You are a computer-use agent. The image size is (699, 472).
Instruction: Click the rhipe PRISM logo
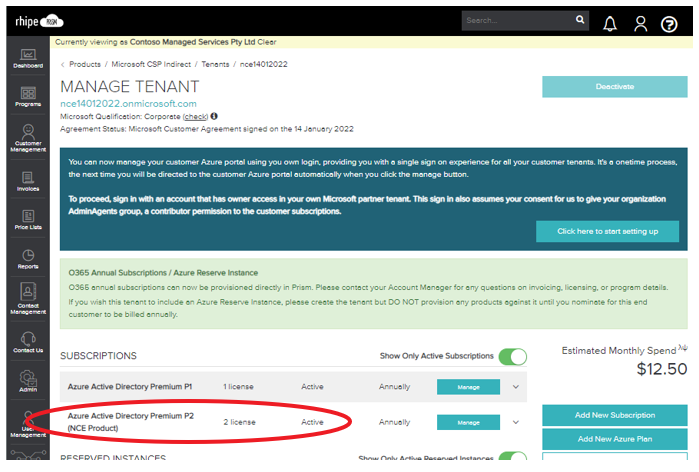coord(39,21)
